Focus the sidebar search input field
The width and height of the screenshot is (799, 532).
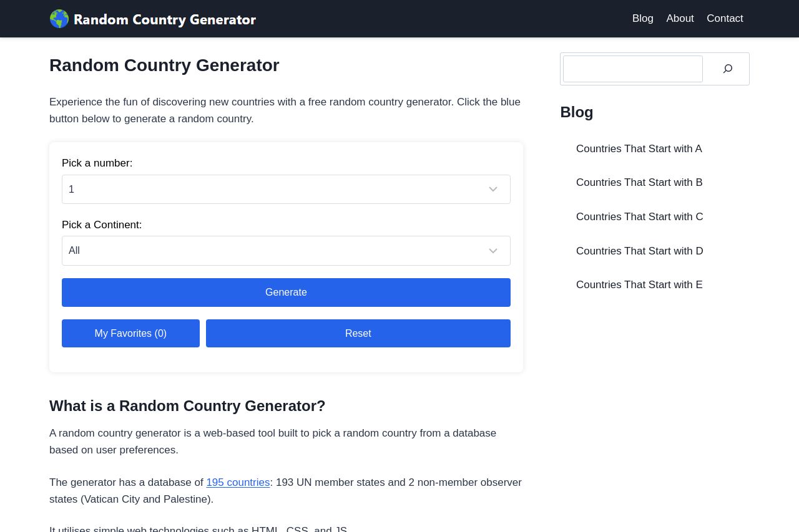632,69
